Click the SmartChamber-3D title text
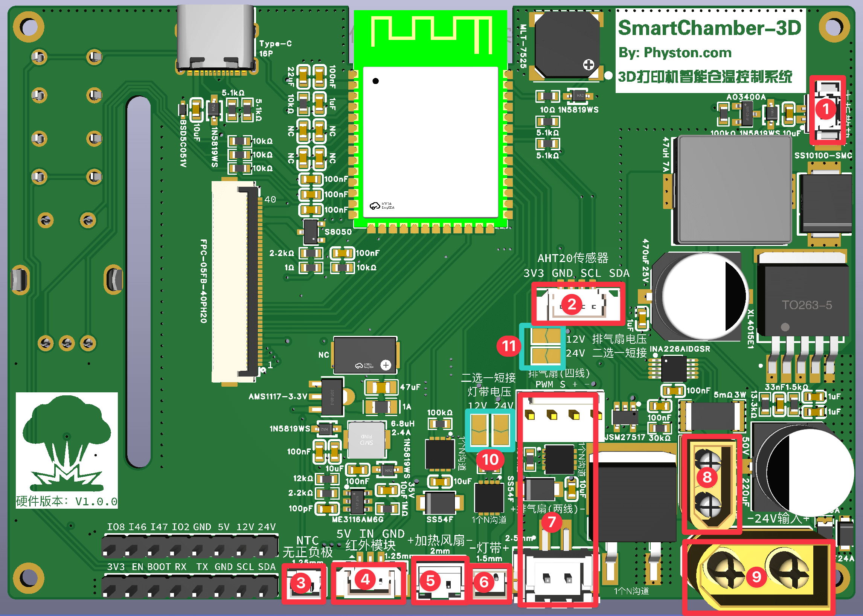Viewport: 863px width, 616px height. 709,28
